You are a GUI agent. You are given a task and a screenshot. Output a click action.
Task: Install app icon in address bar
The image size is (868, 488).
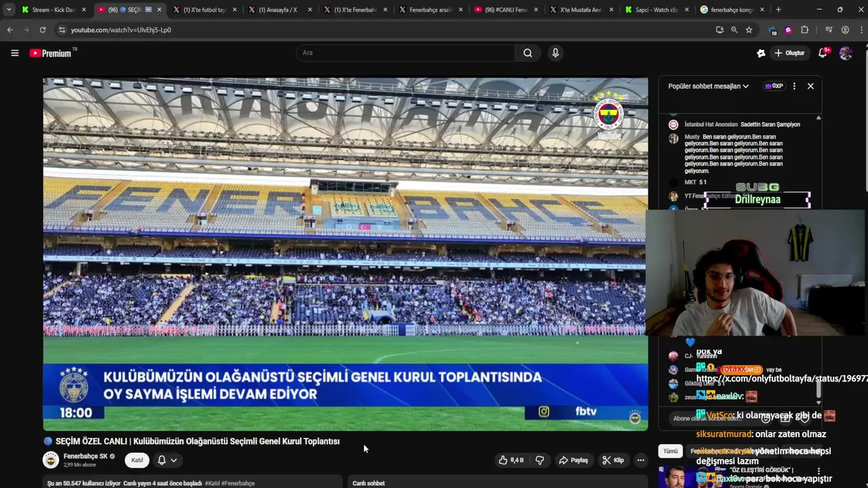[719, 30]
